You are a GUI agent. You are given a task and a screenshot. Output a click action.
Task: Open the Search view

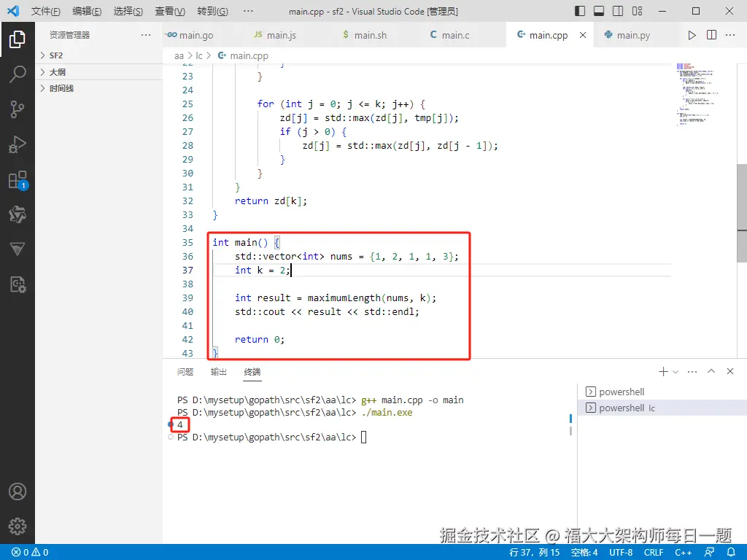[18, 74]
